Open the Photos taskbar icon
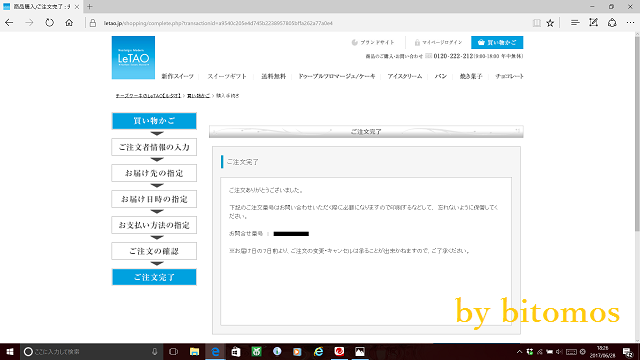 pos(360,351)
